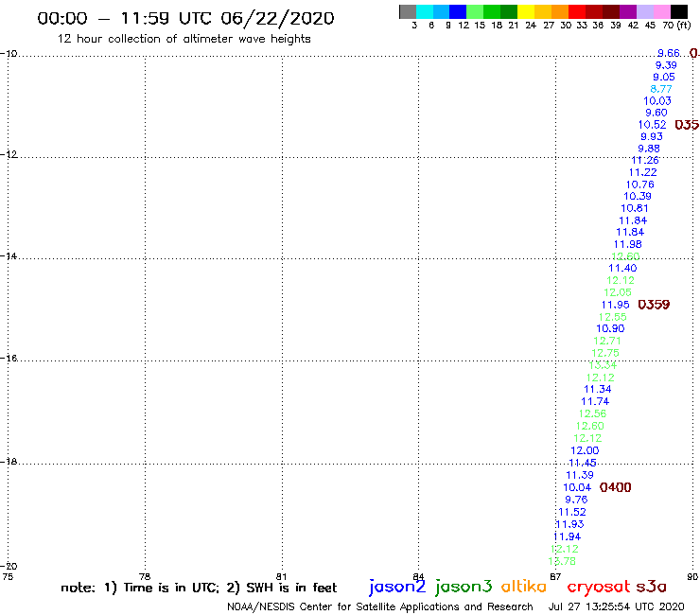This screenshot has width=700, height=615.
Task: Click the altika satellite legend label
Action: tap(523, 587)
